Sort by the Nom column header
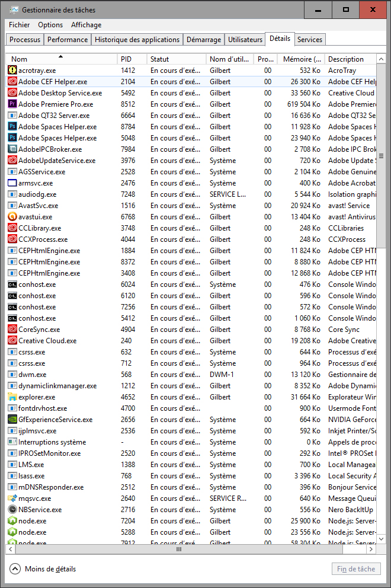The height and width of the screenshot is (588, 391). [x=62, y=59]
